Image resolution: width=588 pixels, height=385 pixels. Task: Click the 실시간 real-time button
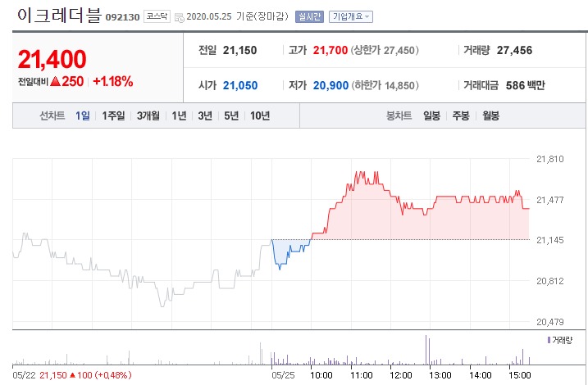309,17
